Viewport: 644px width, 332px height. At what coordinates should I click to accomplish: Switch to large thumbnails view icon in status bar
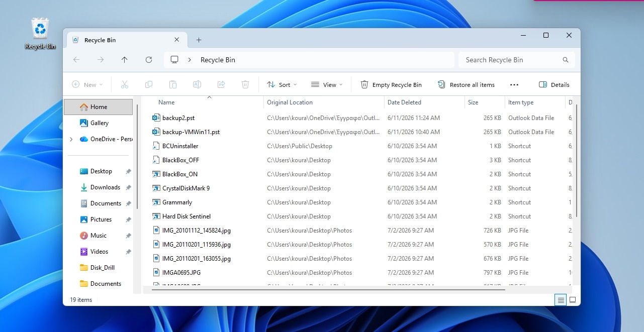573,300
